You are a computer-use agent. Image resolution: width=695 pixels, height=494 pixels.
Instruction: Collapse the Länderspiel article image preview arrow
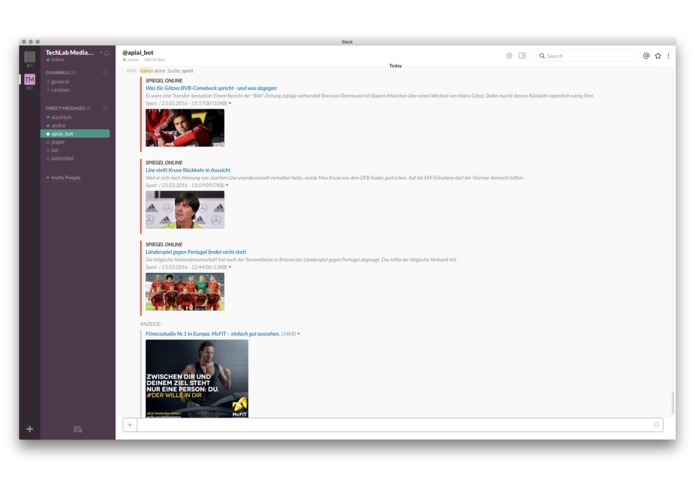point(230,267)
